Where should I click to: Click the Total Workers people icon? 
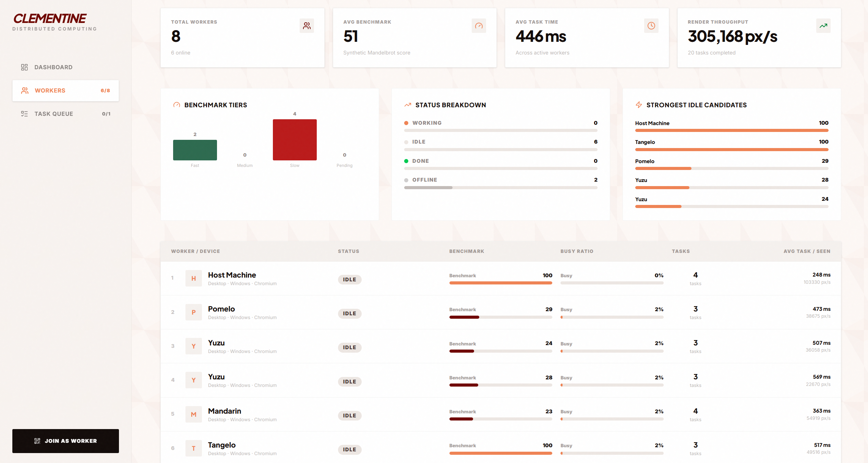click(306, 26)
